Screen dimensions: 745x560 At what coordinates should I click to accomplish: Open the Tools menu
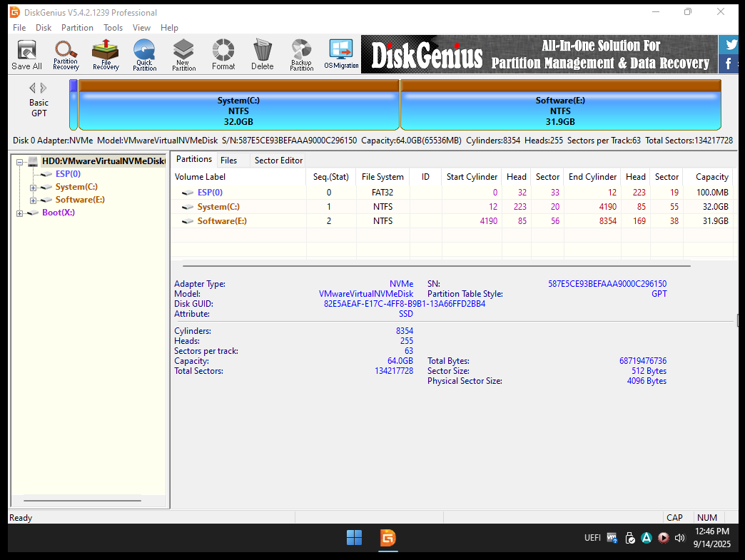tap(113, 28)
